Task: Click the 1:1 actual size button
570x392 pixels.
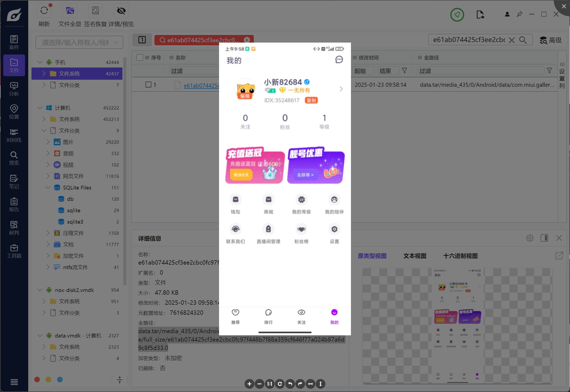Action: (270, 384)
